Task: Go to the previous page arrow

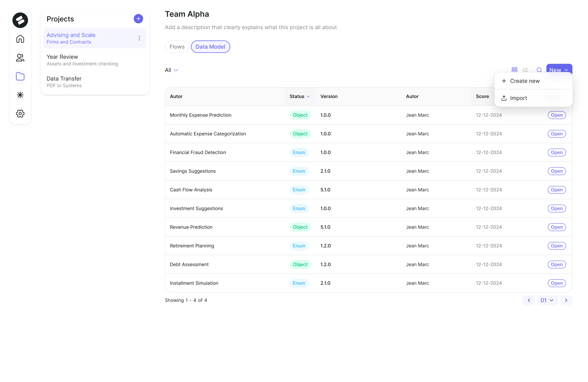Action: [x=529, y=300]
